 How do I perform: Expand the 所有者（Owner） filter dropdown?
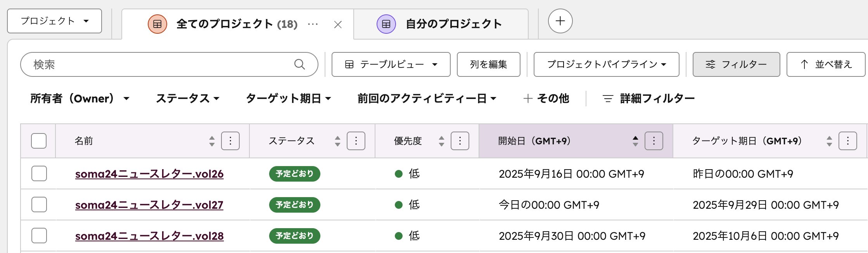coord(80,99)
